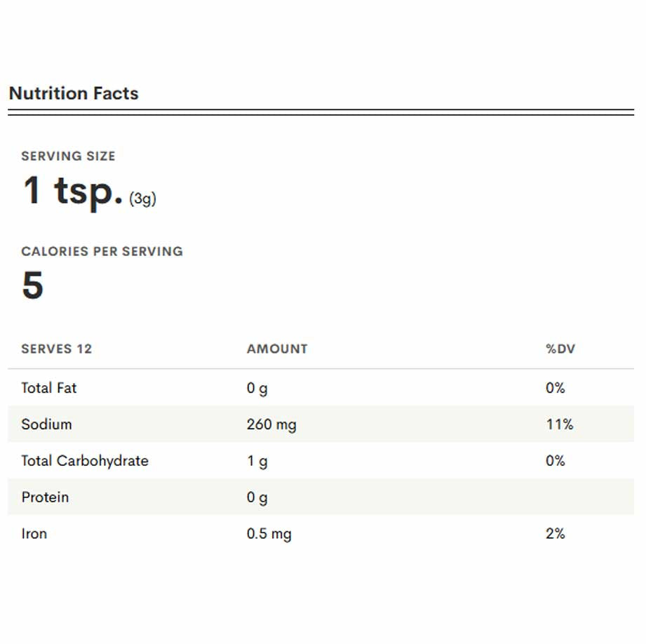Select the Protein row label

(x=45, y=497)
